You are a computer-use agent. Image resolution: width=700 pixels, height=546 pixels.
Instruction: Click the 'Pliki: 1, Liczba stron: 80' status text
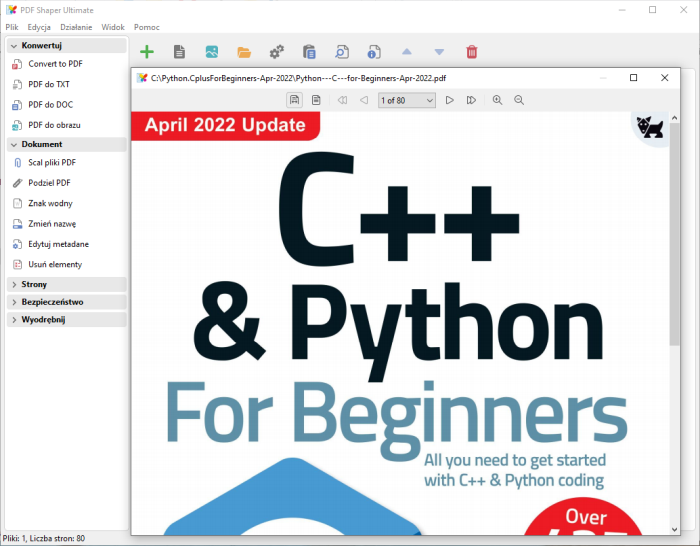[x=44, y=538]
